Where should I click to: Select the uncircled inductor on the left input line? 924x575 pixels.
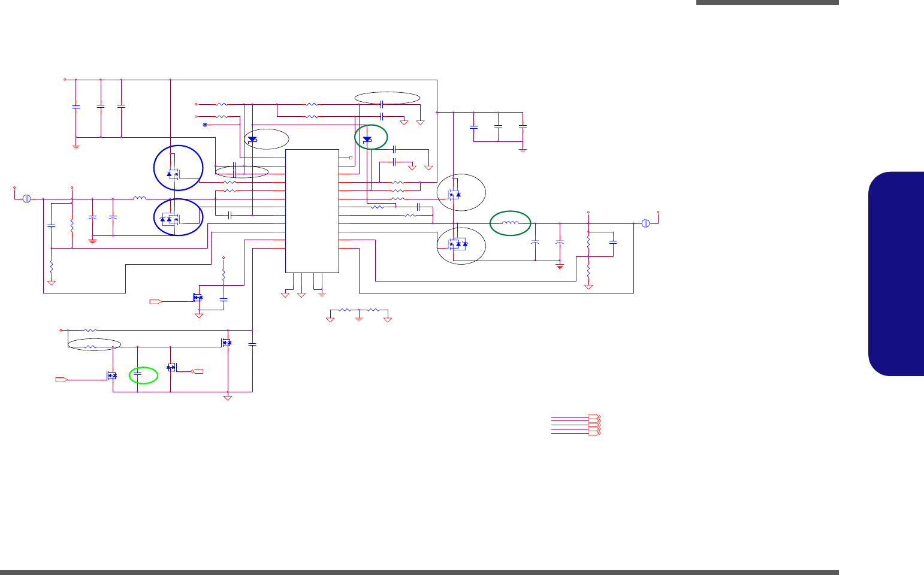tap(139, 198)
